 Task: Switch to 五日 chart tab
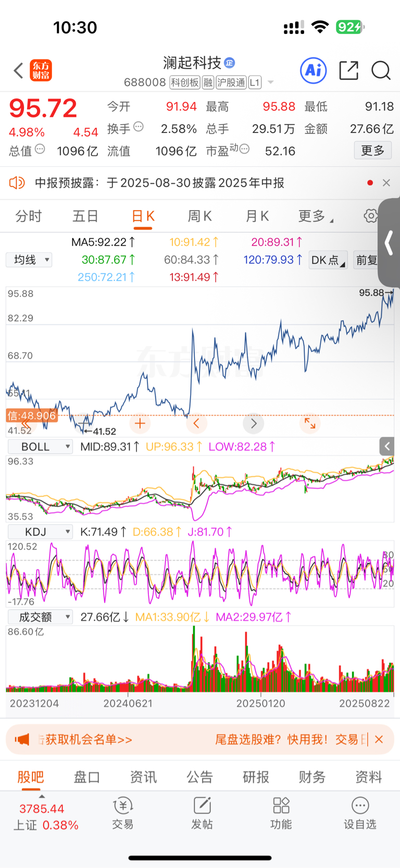click(85, 216)
